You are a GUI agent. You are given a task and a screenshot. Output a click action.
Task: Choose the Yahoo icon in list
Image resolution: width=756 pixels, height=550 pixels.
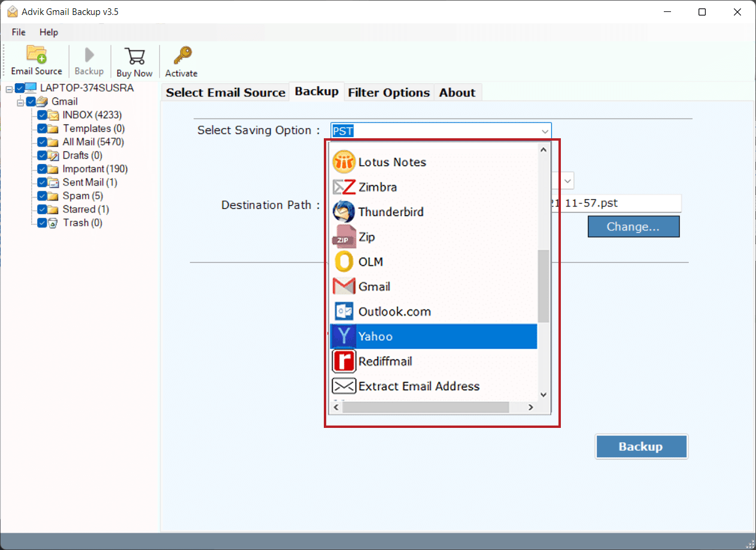pyautogui.click(x=344, y=336)
